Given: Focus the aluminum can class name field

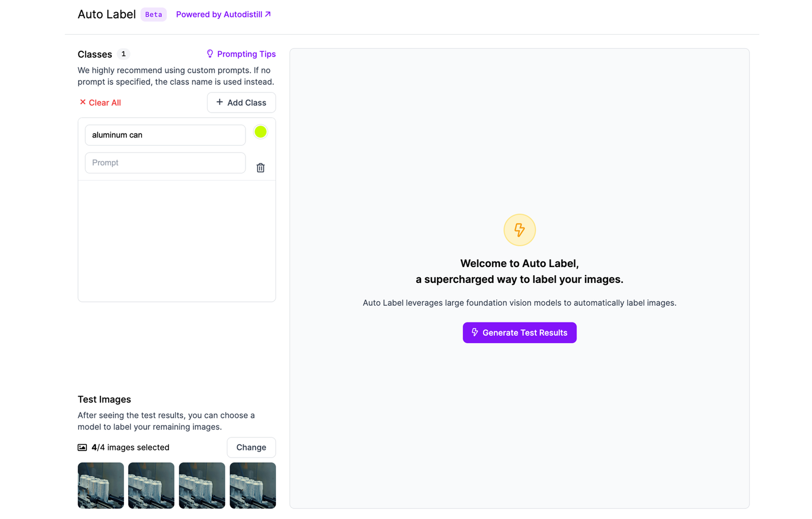Looking at the screenshot, I should click(165, 135).
